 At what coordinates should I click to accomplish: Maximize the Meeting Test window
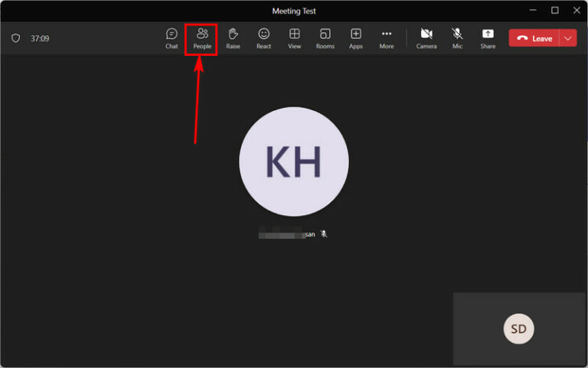(x=555, y=10)
